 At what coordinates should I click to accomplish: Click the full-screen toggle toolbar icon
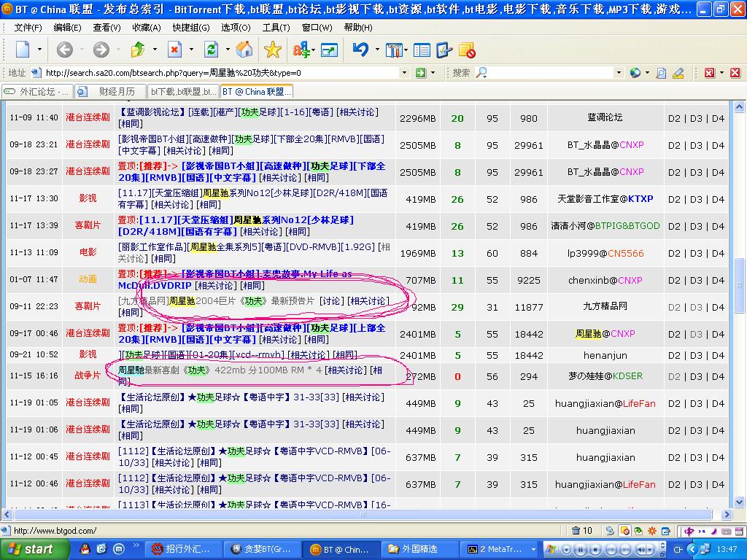pos(329,50)
